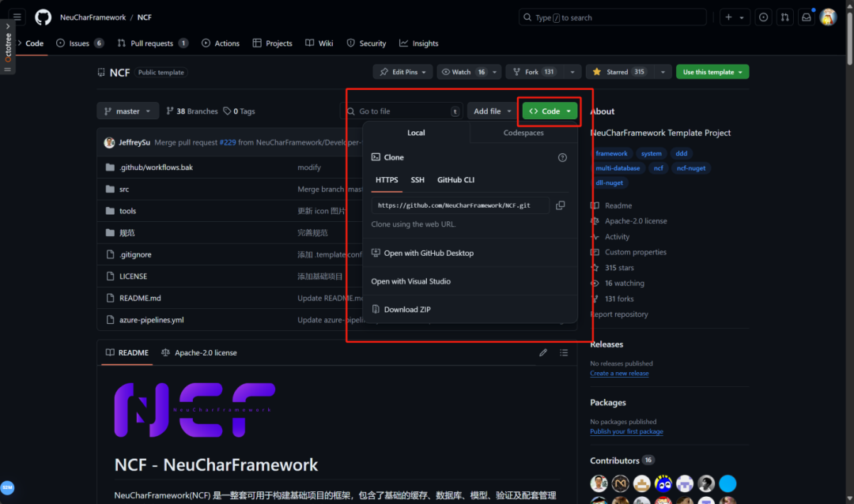Image resolution: width=854 pixels, height=504 pixels.
Task: Open Publish your first package link
Action: [x=626, y=431]
